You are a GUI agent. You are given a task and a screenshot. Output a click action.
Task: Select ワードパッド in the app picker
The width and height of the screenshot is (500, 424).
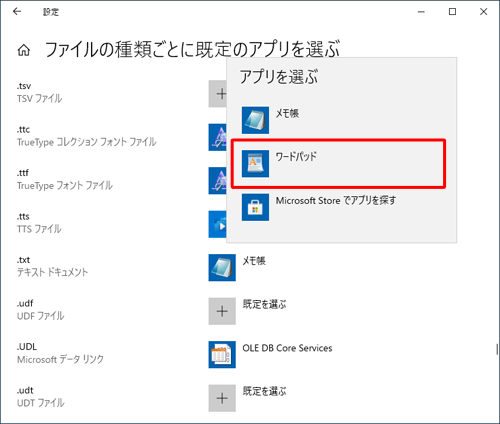tap(338, 164)
